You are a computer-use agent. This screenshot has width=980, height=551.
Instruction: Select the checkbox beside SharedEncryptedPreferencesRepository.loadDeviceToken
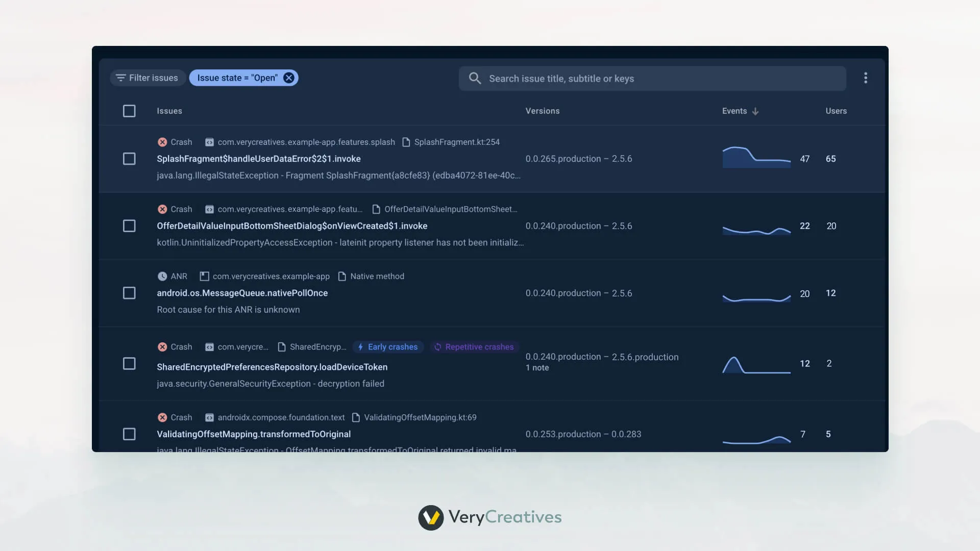tap(129, 364)
